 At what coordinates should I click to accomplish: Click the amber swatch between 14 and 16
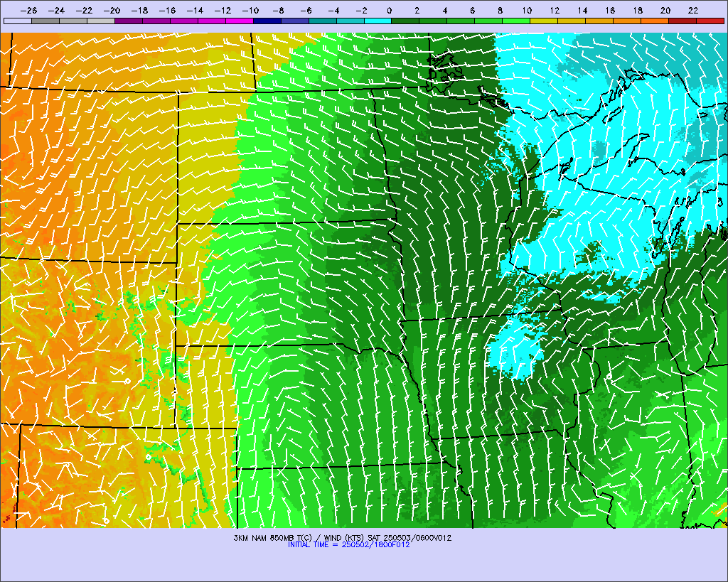click(599, 21)
